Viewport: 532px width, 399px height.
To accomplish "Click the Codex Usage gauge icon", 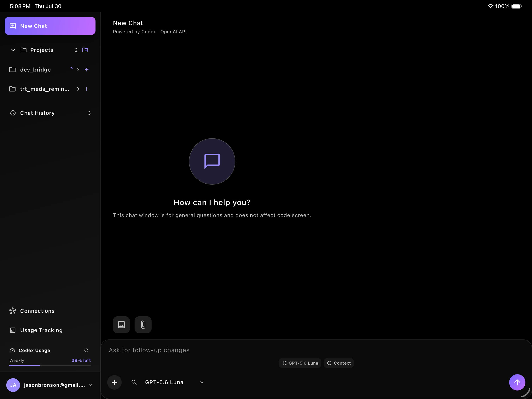I will click(x=12, y=350).
